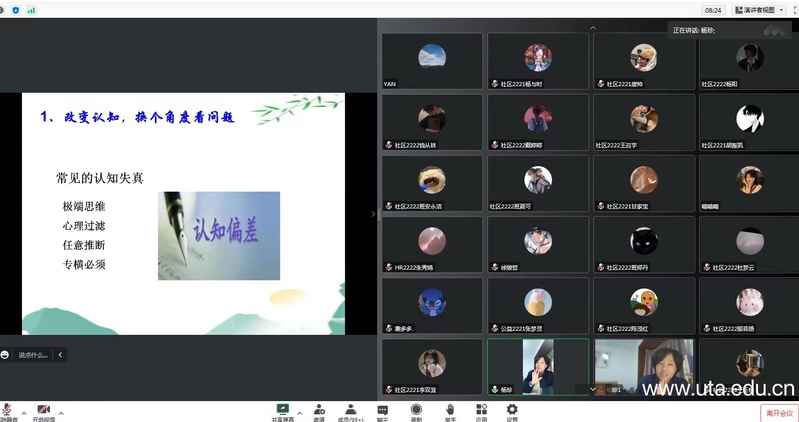Click the 'say something' chat input

point(32,354)
